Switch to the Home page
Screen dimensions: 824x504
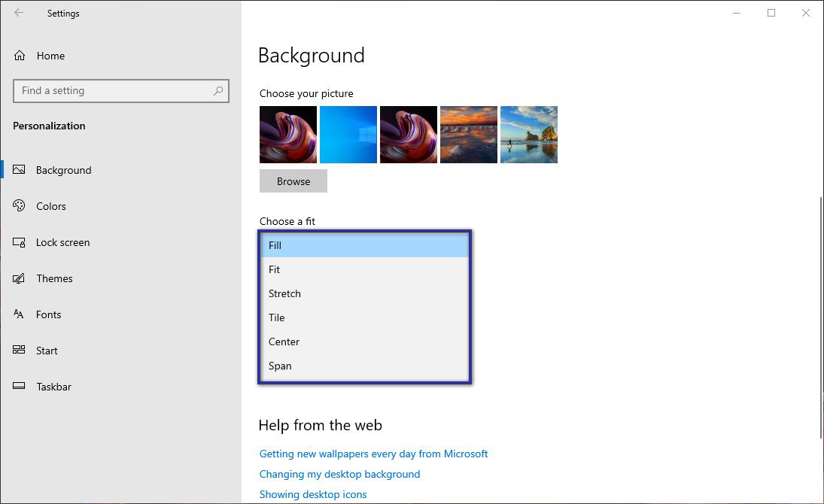[50, 55]
